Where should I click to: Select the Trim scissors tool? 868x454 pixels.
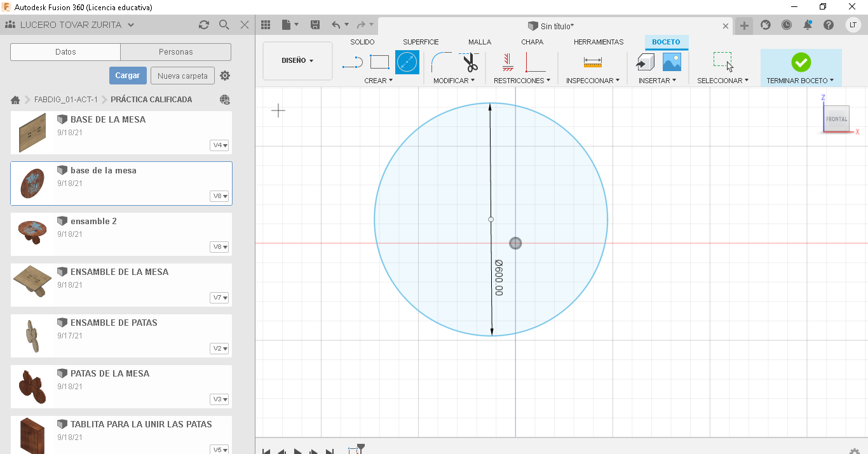(x=469, y=62)
